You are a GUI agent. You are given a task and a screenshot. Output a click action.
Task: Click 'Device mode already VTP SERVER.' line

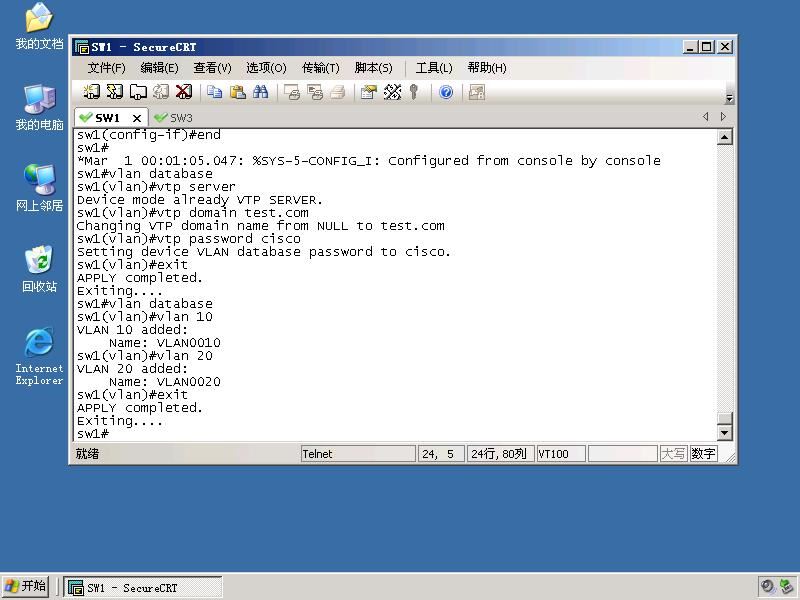(x=199, y=200)
